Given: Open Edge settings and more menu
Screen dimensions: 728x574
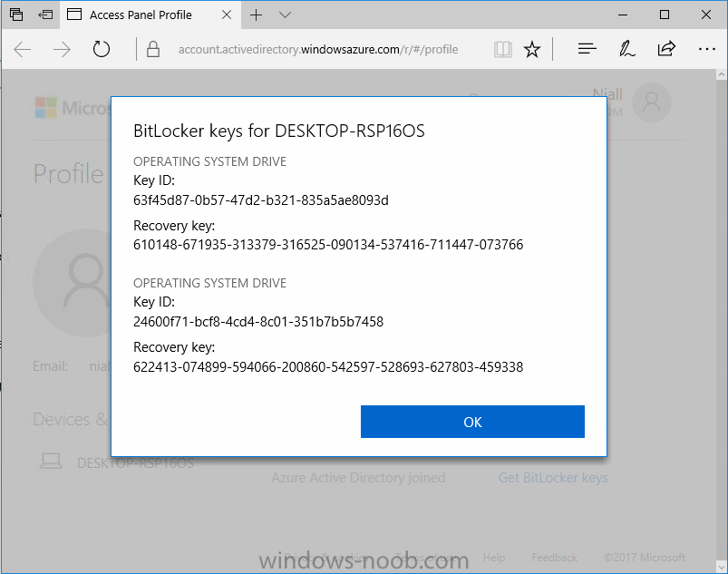Looking at the screenshot, I should (x=706, y=49).
